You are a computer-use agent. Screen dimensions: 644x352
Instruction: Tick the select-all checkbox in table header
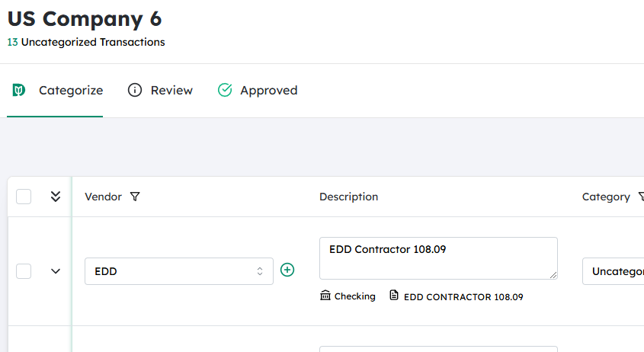(x=24, y=197)
